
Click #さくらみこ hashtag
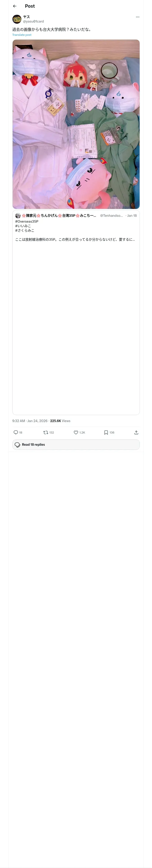click(x=25, y=231)
